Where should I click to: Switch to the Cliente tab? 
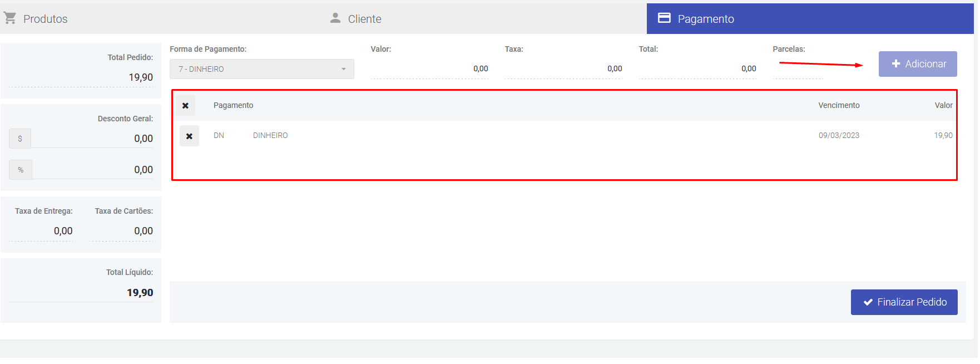click(364, 19)
